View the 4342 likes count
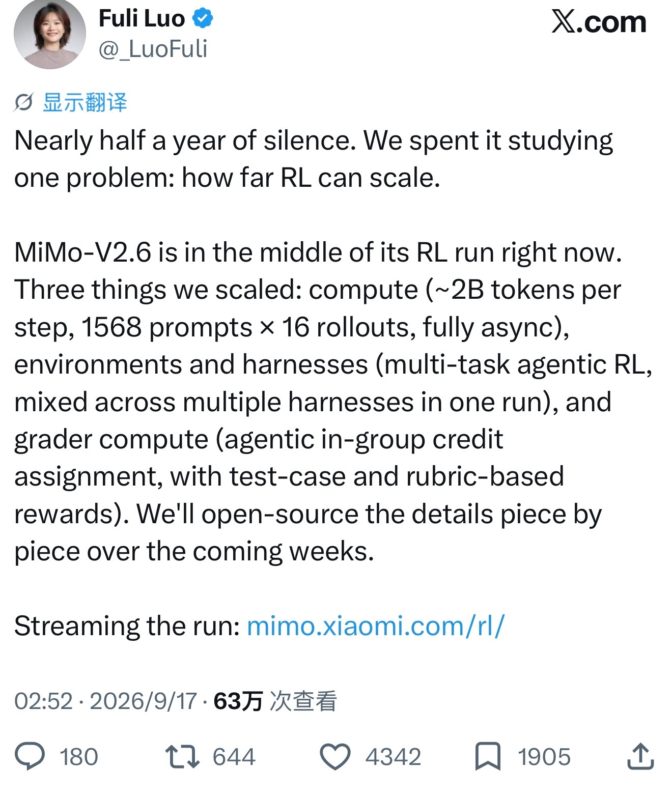 pyautogui.click(x=393, y=757)
